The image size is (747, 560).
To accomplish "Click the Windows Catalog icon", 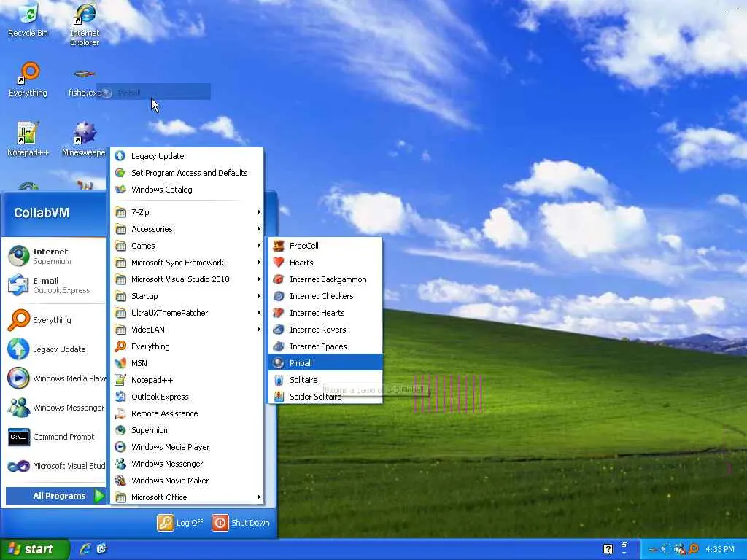I will [x=120, y=189].
